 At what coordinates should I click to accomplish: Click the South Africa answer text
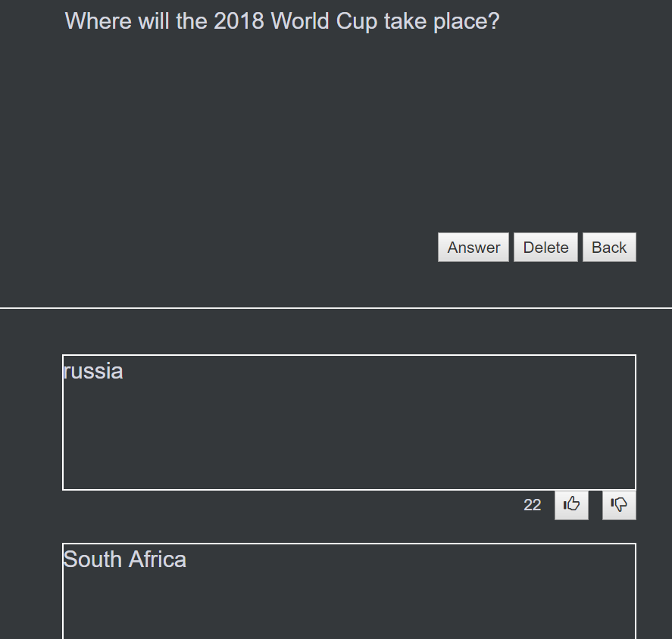click(x=125, y=560)
